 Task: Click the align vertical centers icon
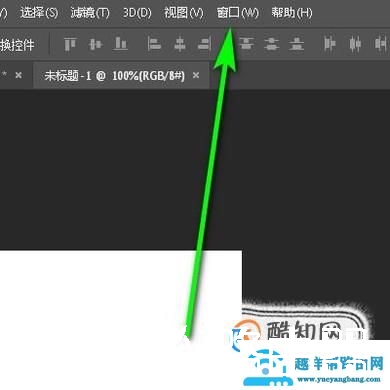tap(95, 44)
